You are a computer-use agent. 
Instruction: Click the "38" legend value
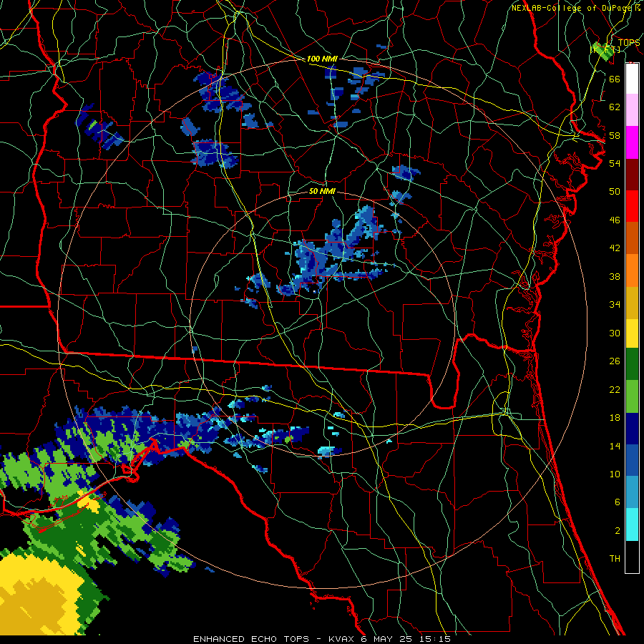pyautogui.click(x=615, y=276)
